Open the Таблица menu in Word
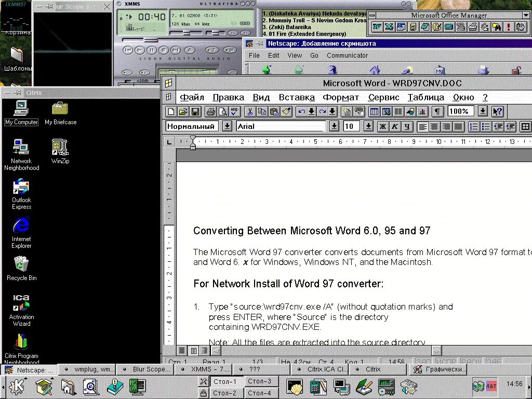 coord(426,98)
